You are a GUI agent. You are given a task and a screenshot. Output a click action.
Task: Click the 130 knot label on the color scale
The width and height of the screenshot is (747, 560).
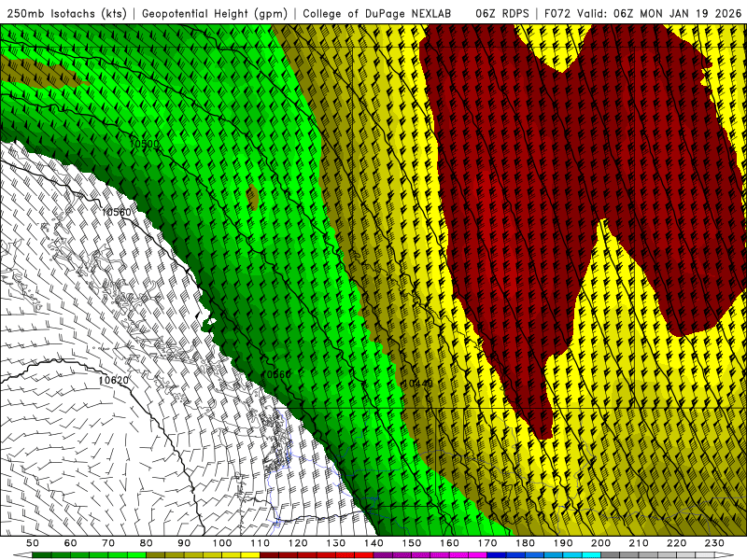[x=336, y=543]
